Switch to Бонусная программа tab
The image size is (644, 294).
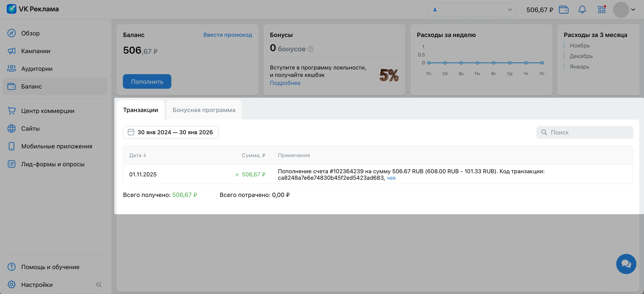click(x=204, y=110)
